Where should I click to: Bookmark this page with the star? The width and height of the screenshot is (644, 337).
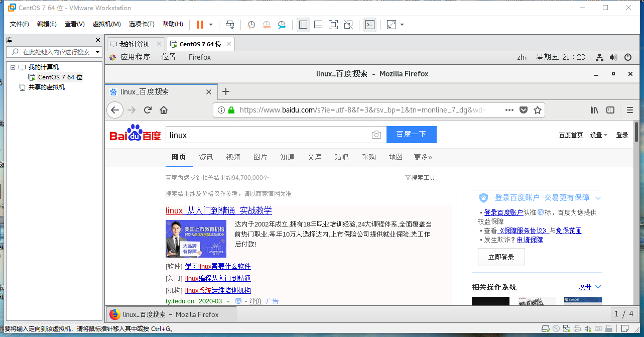click(537, 110)
